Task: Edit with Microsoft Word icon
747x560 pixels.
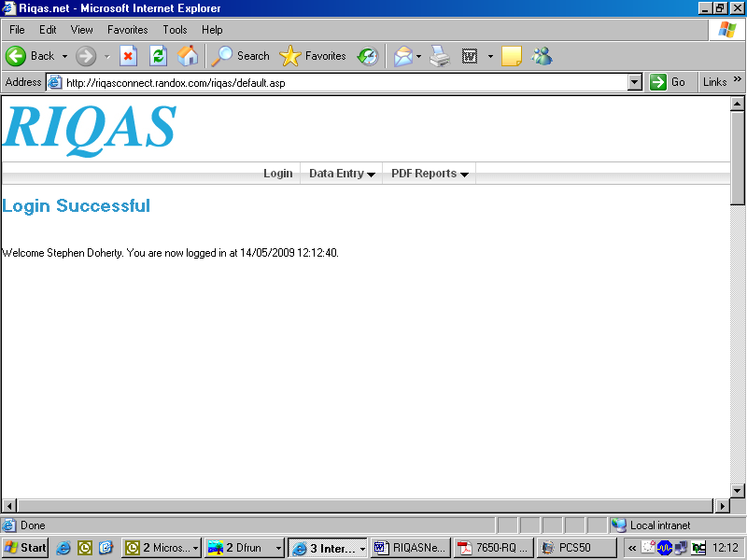Action: (x=470, y=56)
